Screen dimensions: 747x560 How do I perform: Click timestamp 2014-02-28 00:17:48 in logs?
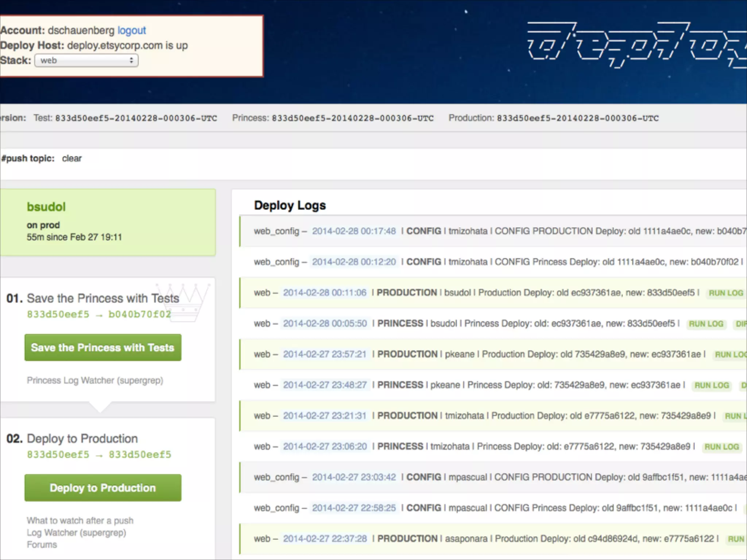coord(354,231)
